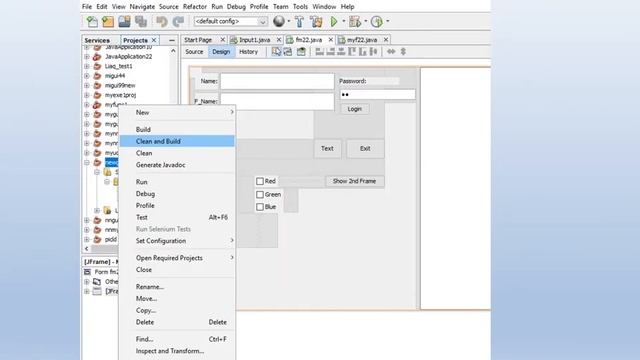
Task: Select the migui99new project in tree
Action: 120,85
